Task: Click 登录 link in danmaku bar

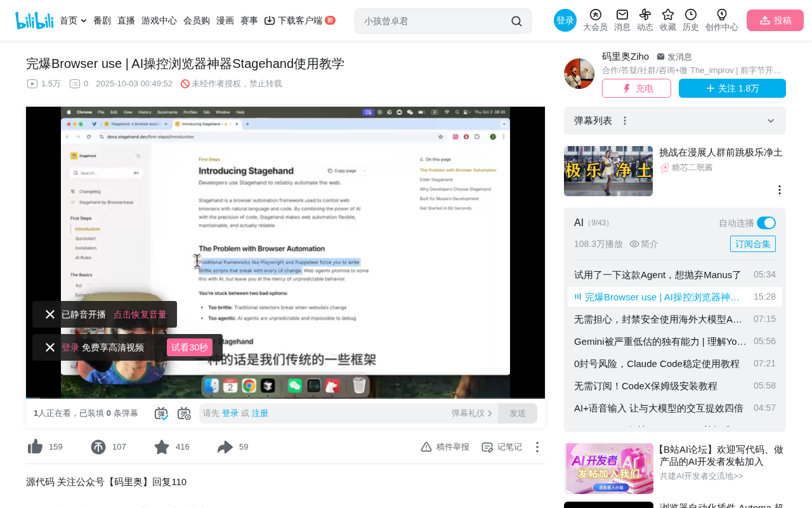Action: coord(230,413)
